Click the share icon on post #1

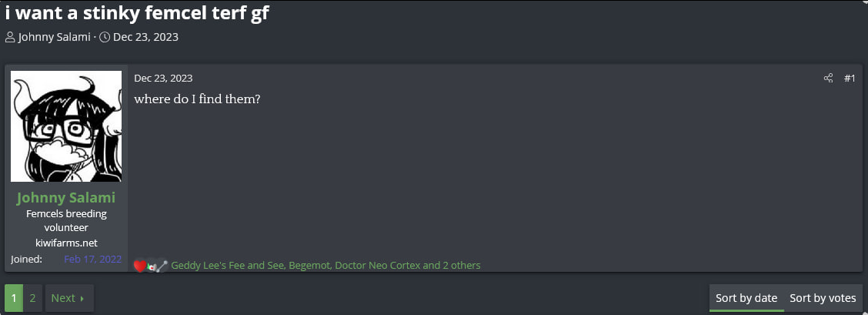[x=828, y=78]
